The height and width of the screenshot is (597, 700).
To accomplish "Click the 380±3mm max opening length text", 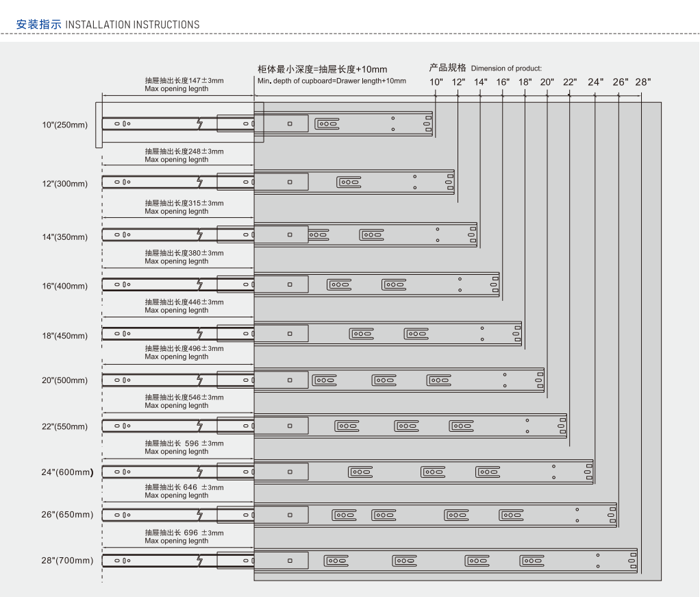I will tap(184, 257).
